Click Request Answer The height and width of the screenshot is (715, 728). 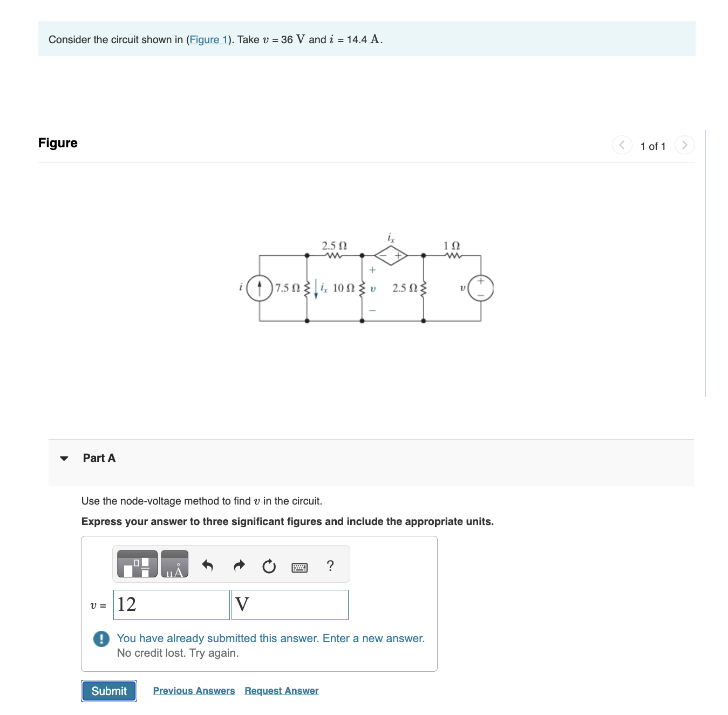281,690
